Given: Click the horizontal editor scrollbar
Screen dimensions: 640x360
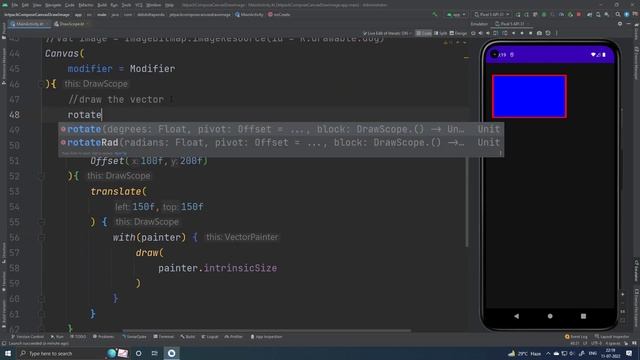Looking at the screenshot, I should pyautogui.click(x=266, y=331).
